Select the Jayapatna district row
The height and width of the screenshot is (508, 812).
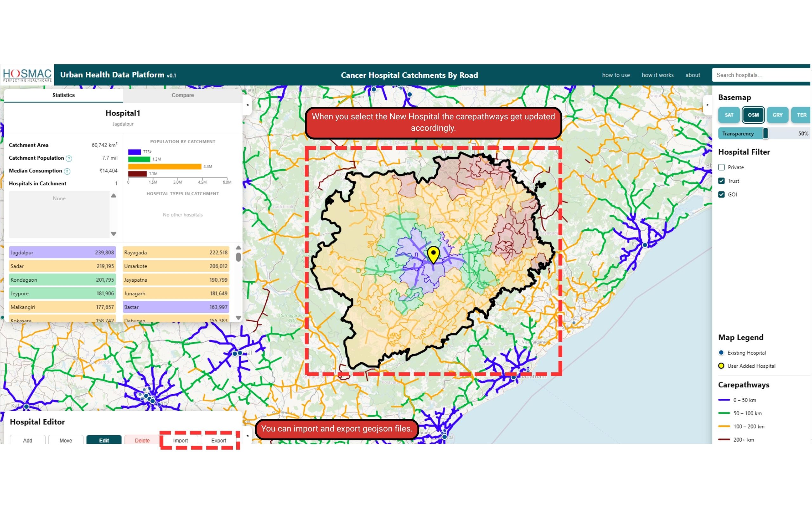pyautogui.click(x=176, y=279)
